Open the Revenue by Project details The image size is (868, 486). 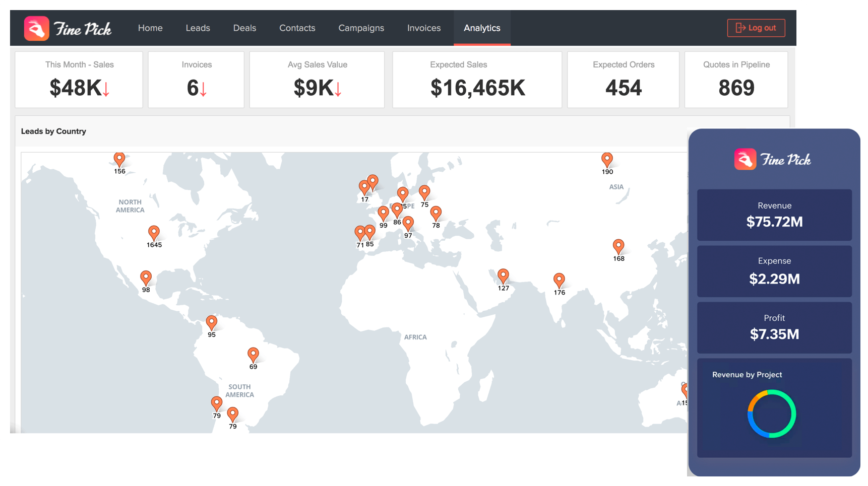click(747, 375)
